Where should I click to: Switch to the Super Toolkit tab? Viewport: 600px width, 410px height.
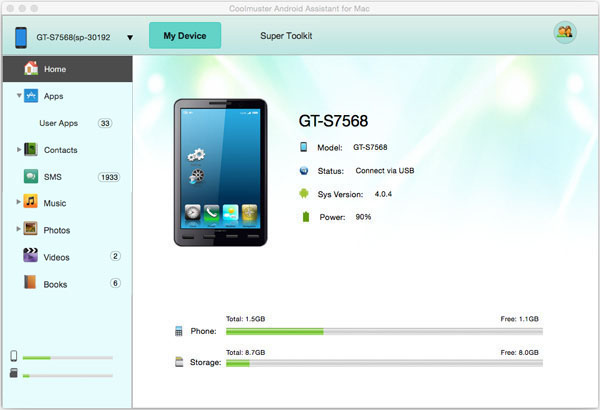click(x=286, y=36)
